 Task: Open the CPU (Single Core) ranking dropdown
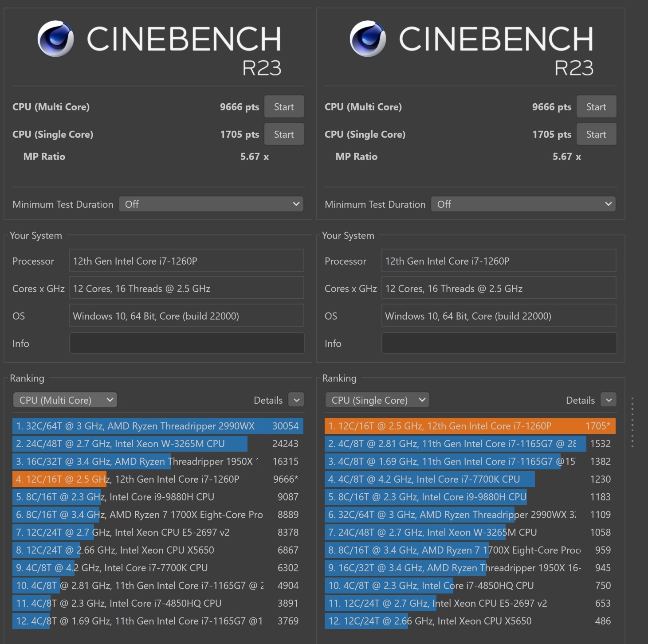pyautogui.click(x=377, y=400)
